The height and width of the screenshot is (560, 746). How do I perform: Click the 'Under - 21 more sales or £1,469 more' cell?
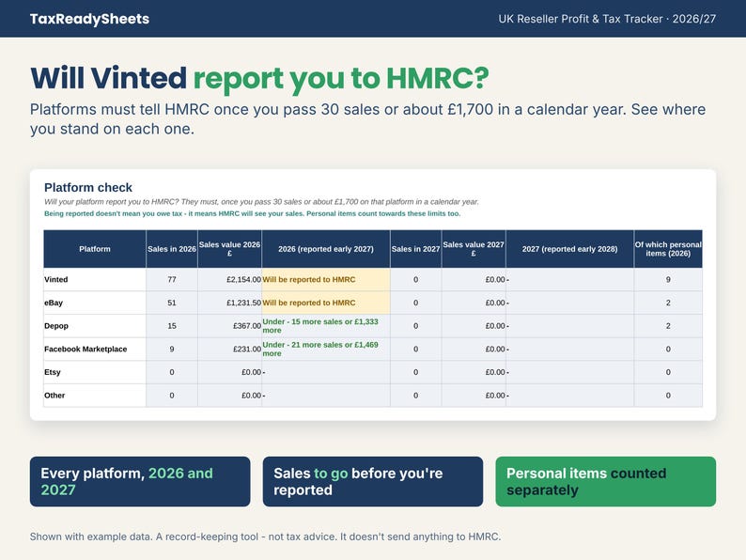tap(326, 350)
